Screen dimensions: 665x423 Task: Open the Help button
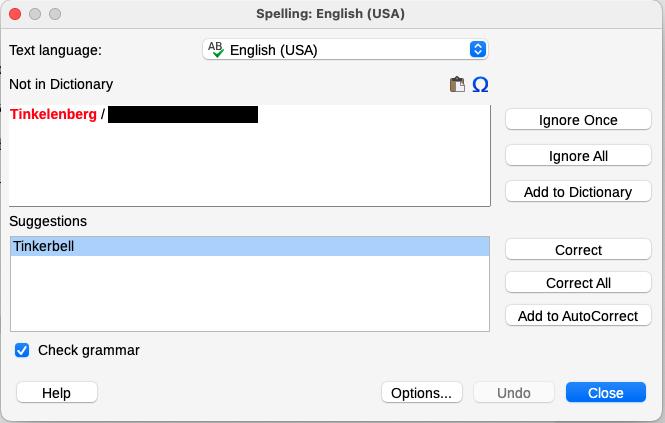coord(56,393)
